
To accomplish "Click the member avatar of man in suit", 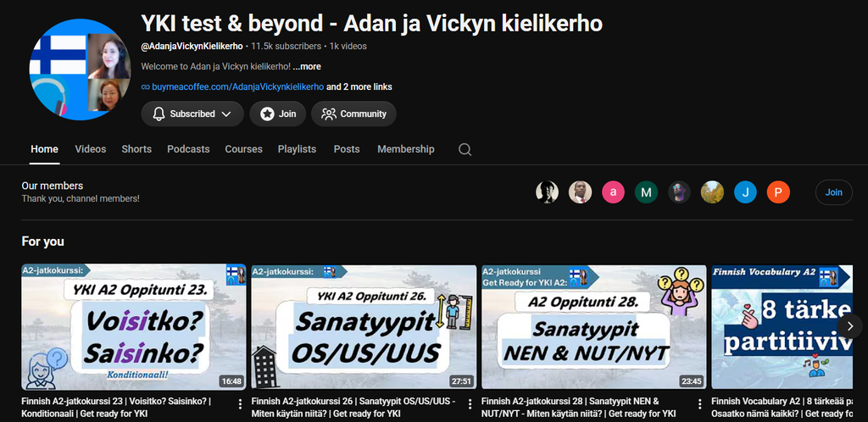I will click(580, 192).
